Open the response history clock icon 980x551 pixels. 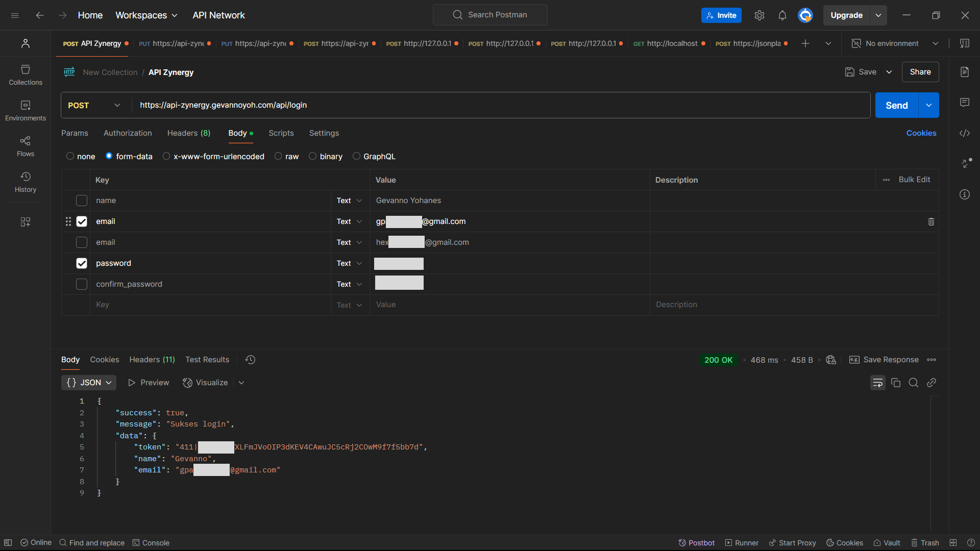pyautogui.click(x=250, y=360)
